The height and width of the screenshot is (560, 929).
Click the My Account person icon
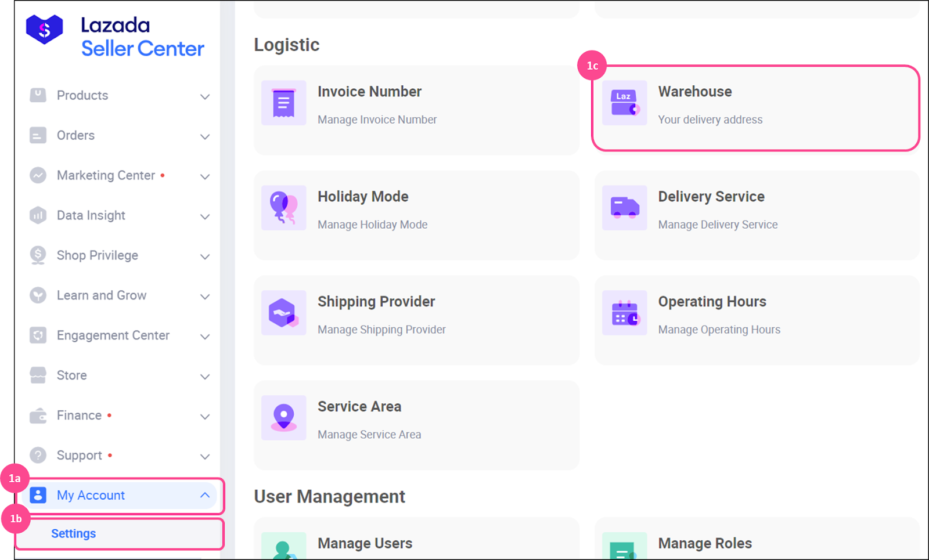(x=38, y=495)
